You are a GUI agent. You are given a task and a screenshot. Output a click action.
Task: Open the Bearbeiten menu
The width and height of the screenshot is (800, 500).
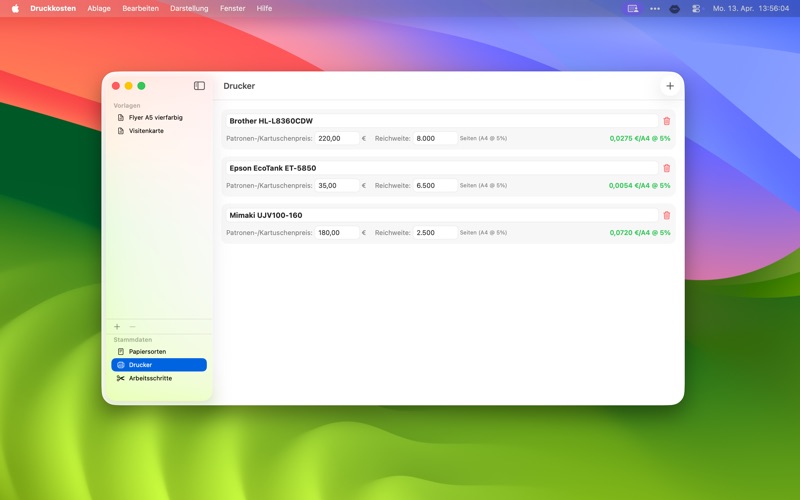[x=140, y=8]
